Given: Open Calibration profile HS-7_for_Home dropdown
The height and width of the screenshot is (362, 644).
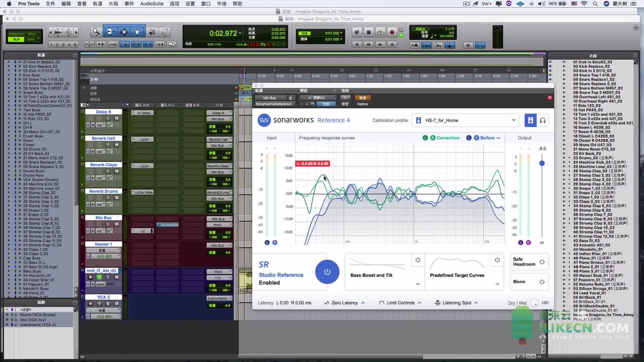Looking at the screenshot, I should (465, 120).
